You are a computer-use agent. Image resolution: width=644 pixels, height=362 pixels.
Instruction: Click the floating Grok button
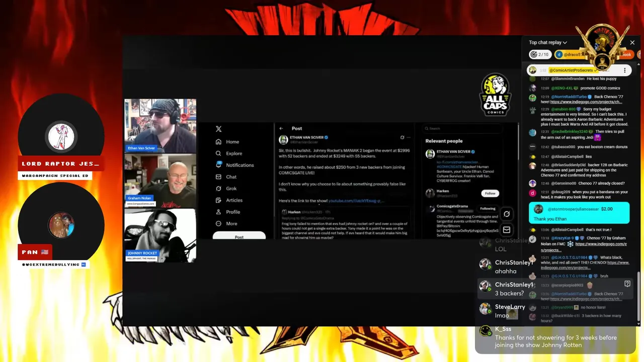pos(507,214)
